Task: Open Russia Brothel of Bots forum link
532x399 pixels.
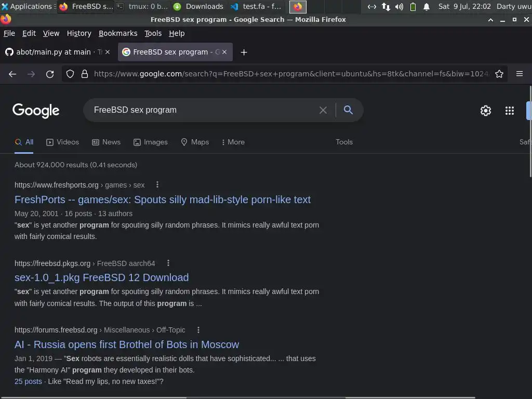Action: (127, 344)
